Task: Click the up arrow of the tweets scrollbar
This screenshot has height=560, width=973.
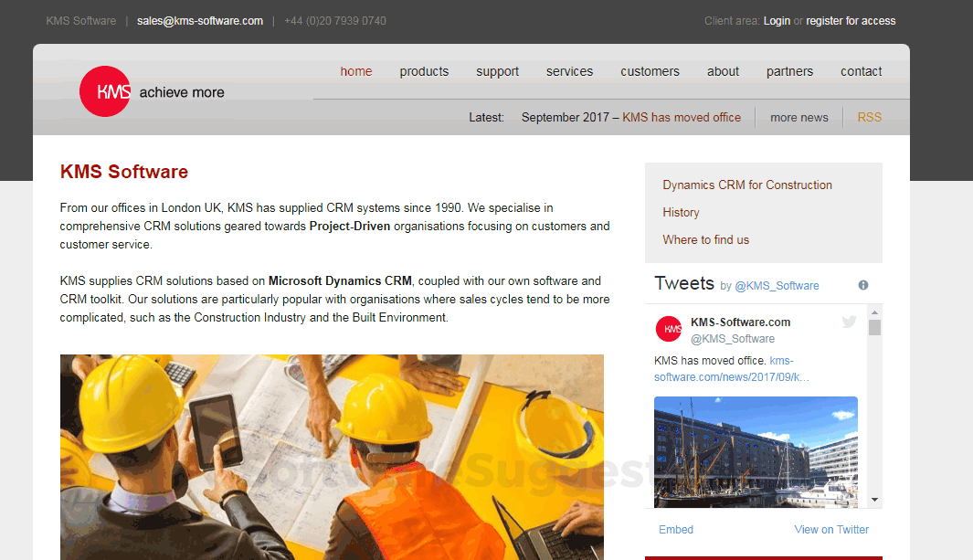Action: (x=874, y=311)
